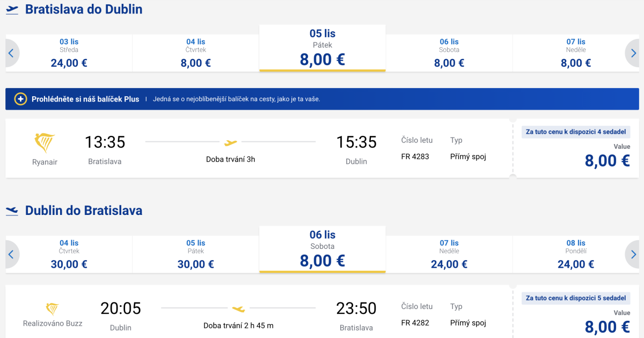Screen dimensions: 644x338
Task: Click the Ryanair harp logo on the 13:35 flight
Action: coord(45,143)
